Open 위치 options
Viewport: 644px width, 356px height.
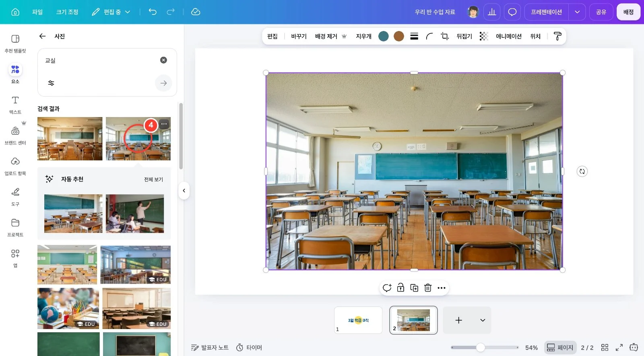pos(535,36)
